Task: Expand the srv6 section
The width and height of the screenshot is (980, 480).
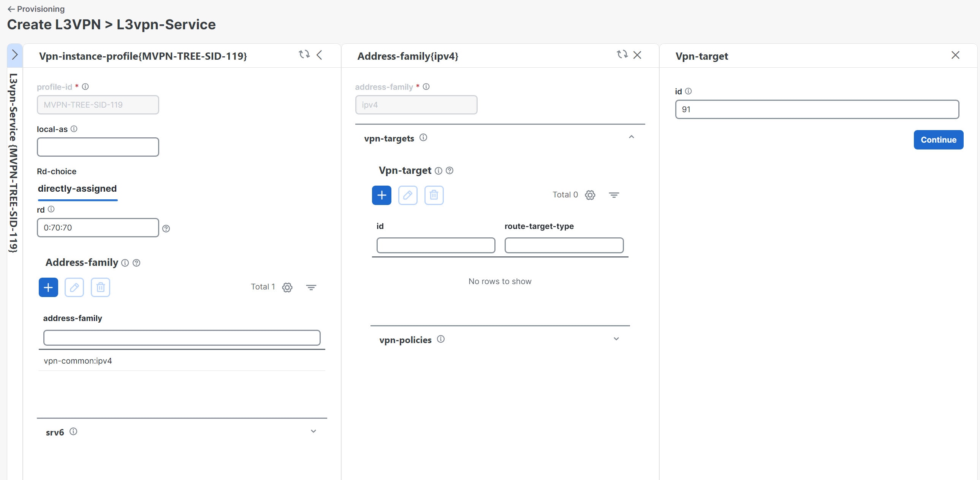Action: [x=313, y=431]
